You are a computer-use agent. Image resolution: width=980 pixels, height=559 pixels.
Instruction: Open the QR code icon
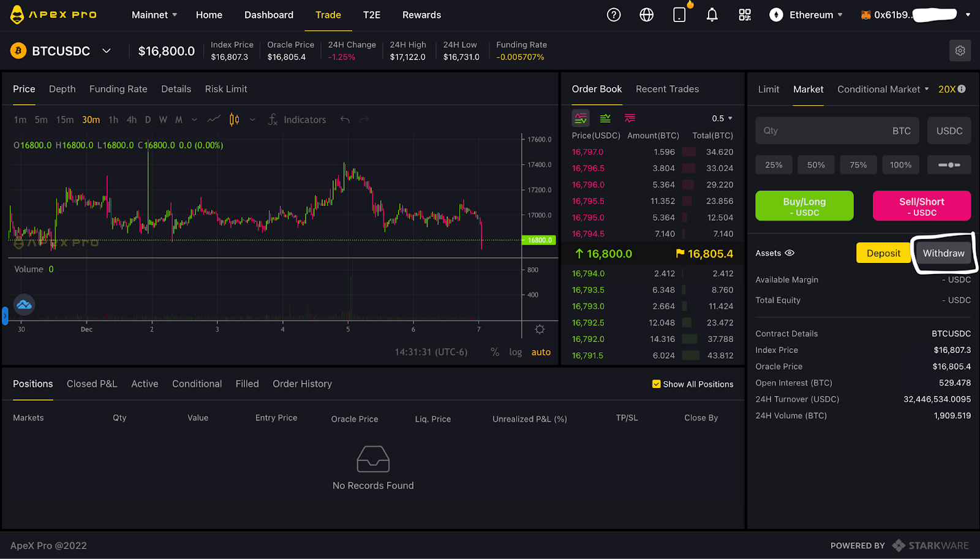745,15
